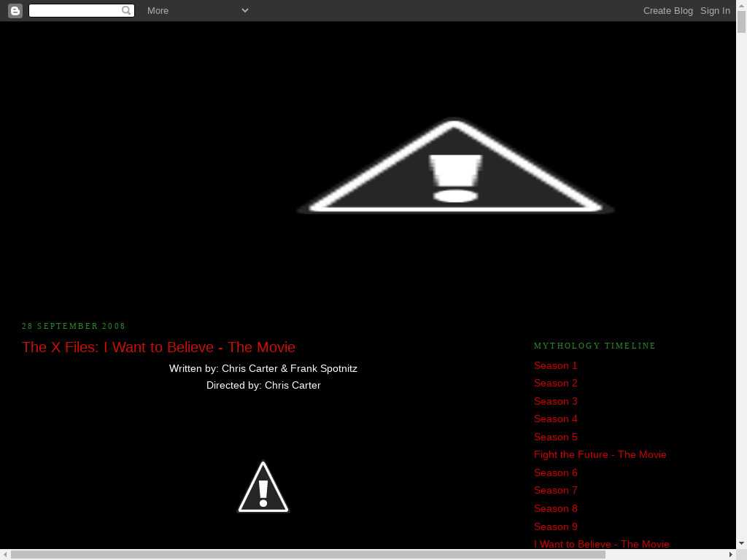
Task: Open Season 1 timeline link
Action: point(555,366)
